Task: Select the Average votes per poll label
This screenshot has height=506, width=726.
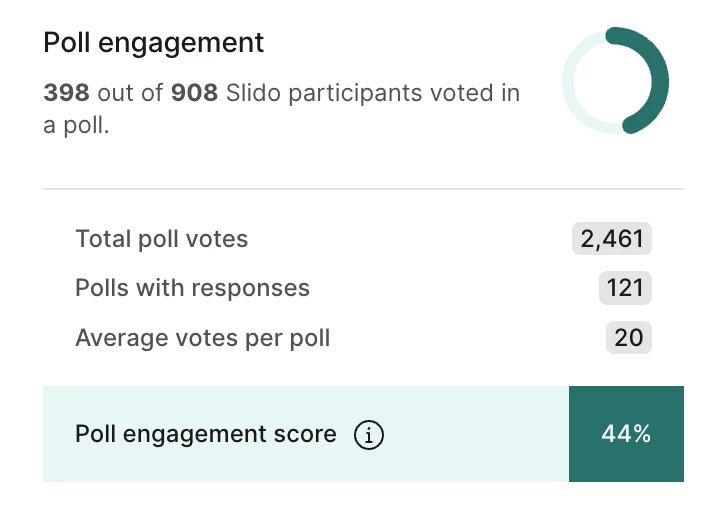Action: [202, 338]
